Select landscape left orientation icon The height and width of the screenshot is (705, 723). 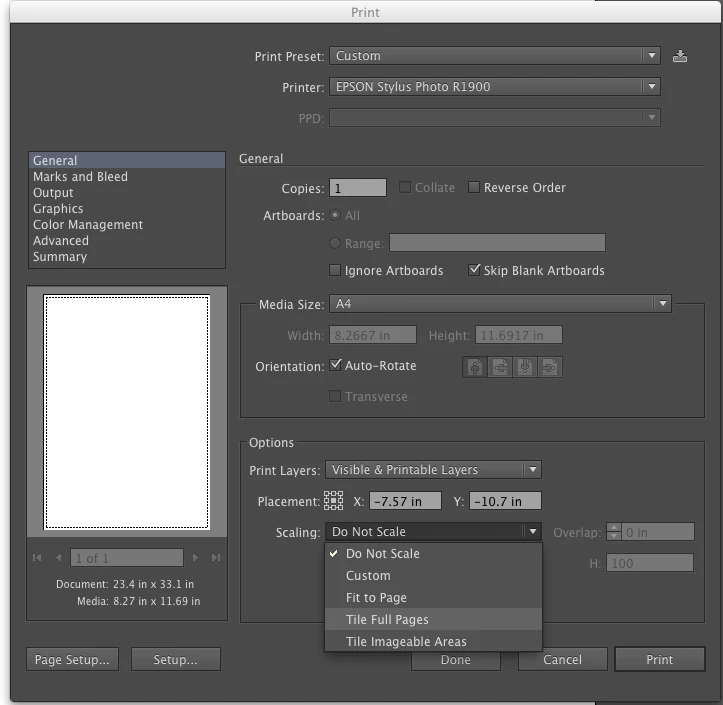[500, 367]
